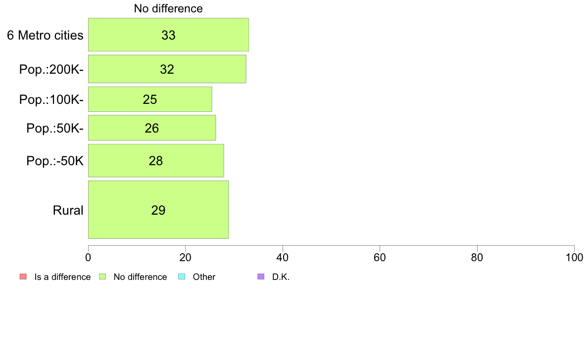Select the Rural bar showing 29
Screen dimensions: 588x364
(x=158, y=210)
